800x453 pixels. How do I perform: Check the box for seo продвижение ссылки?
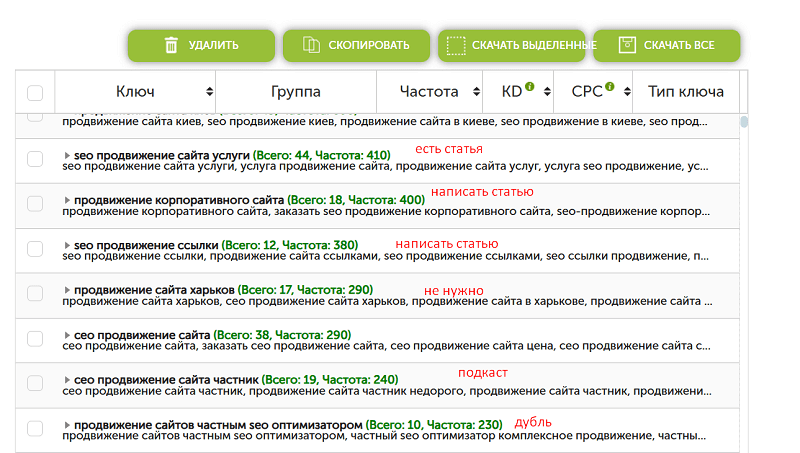coord(35,249)
